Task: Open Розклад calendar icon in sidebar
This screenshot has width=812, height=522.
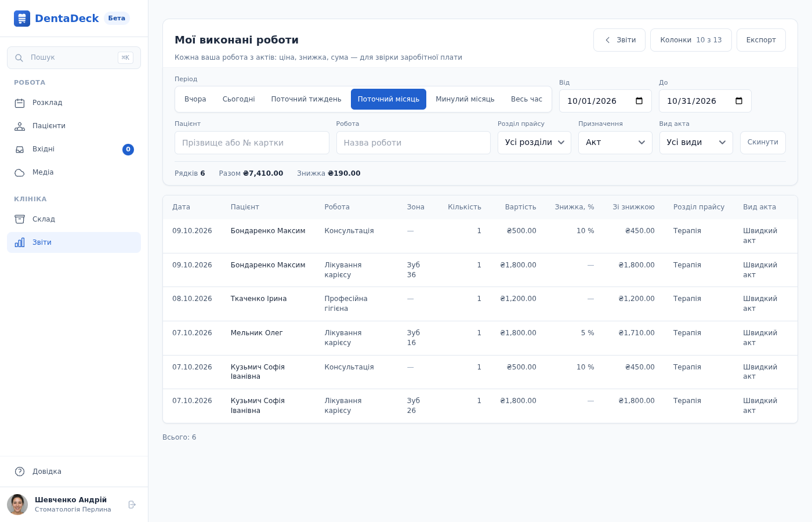Action: [x=20, y=103]
